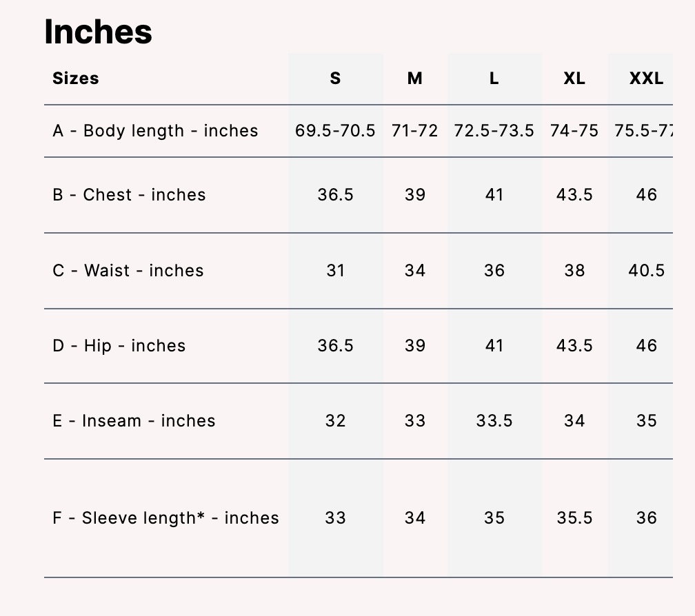Click the D - Hip row label
Viewport: 695px width, 616px height.
coord(119,346)
